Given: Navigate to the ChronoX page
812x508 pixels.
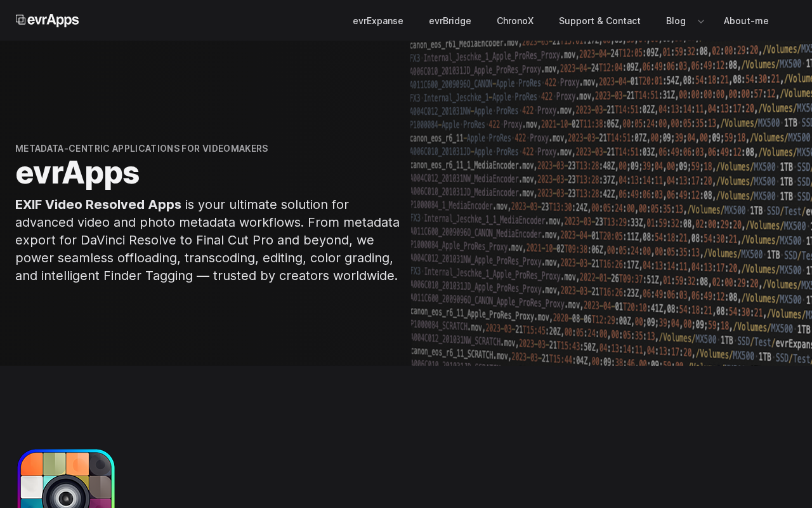Looking at the screenshot, I should 515,21.
